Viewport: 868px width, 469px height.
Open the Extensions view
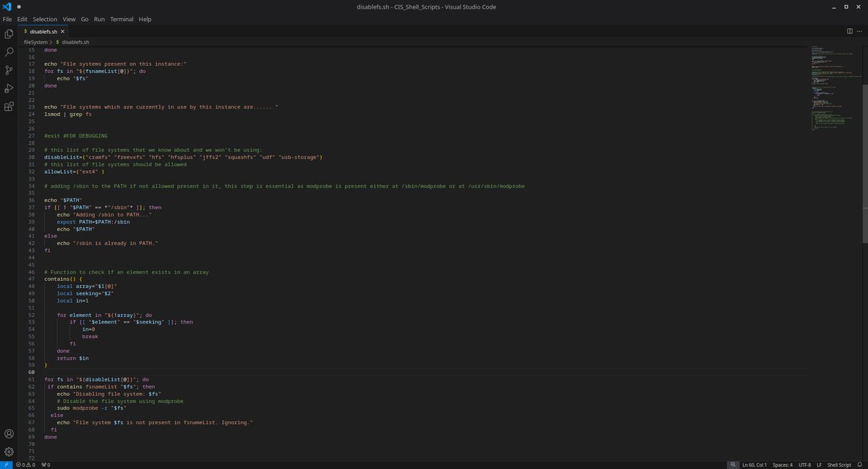click(9, 106)
